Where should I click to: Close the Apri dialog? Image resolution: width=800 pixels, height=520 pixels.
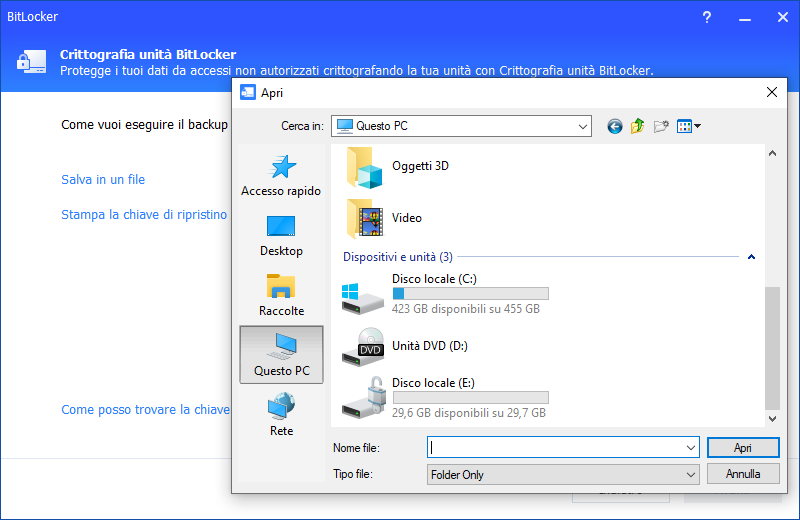tap(772, 92)
